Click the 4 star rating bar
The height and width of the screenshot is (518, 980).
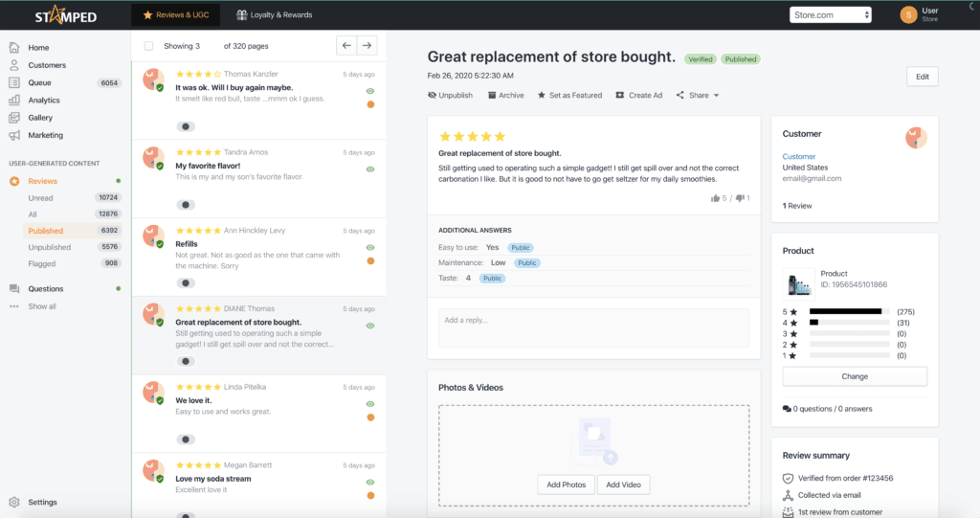(850, 323)
